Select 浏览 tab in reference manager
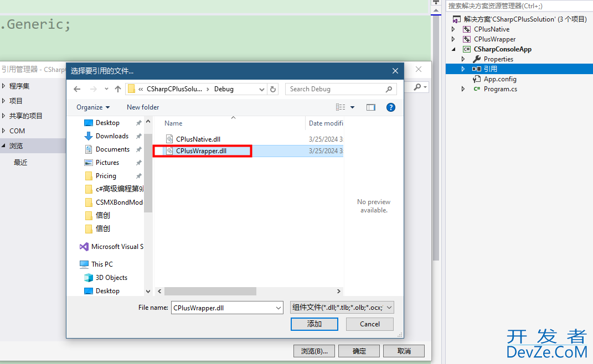The width and height of the screenshot is (593, 364). 33,145
